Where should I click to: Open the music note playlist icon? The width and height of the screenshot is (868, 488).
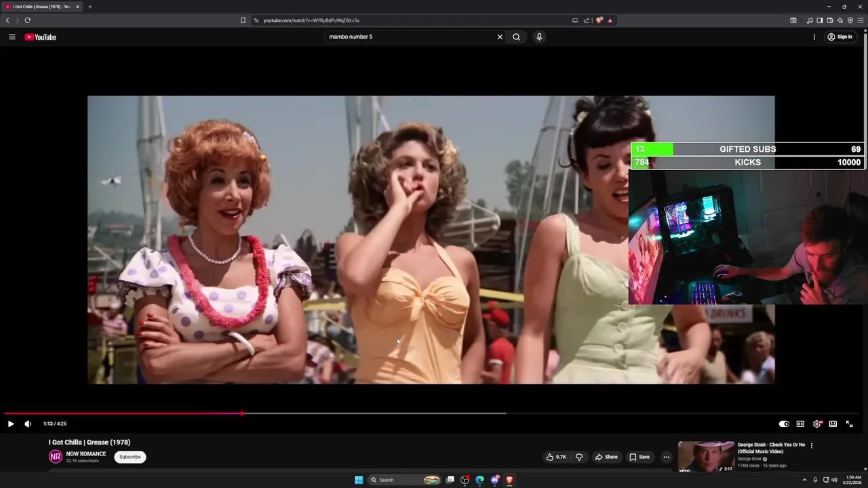click(810, 20)
